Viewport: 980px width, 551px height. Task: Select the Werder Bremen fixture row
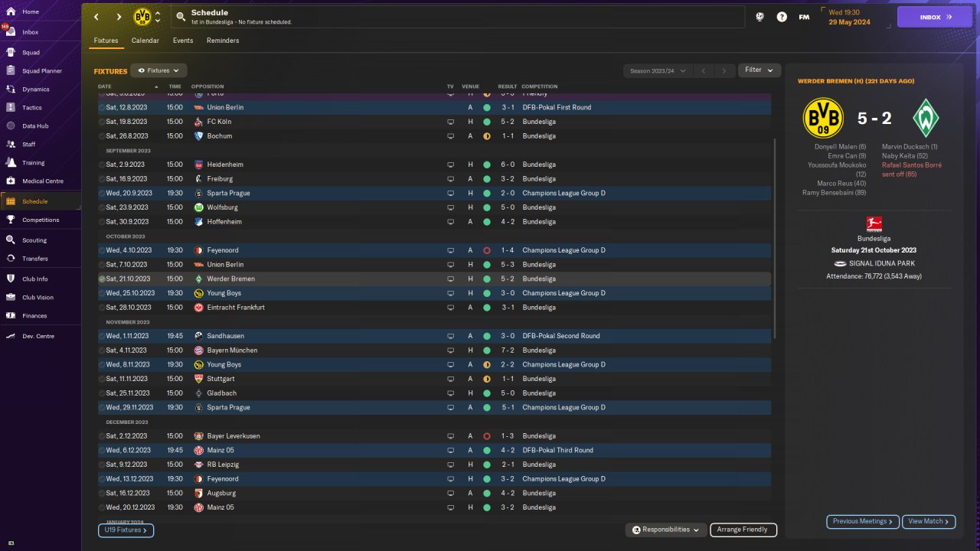pyautogui.click(x=434, y=279)
